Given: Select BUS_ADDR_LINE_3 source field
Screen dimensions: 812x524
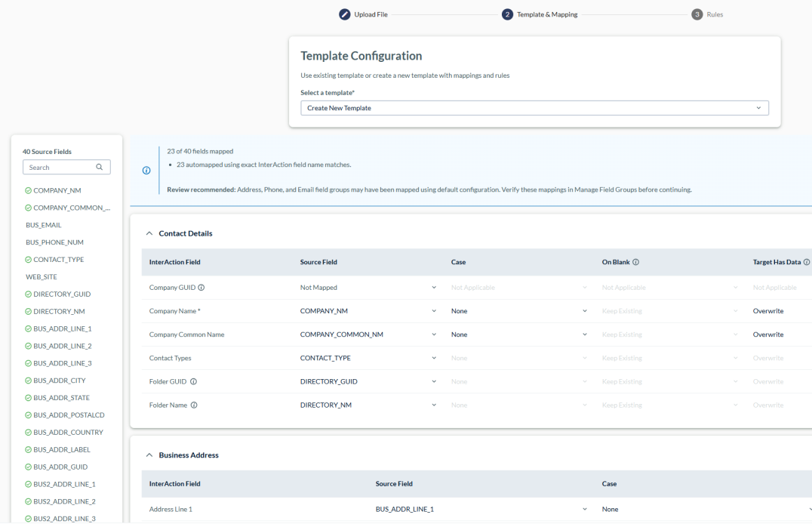Looking at the screenshot, I should tap(62, 363).
